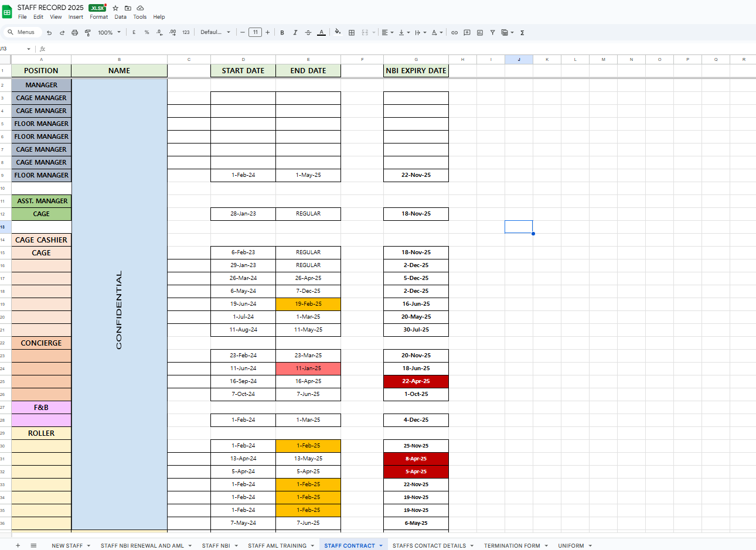
Task: Open the fill color picker
Action: (338, 32)
